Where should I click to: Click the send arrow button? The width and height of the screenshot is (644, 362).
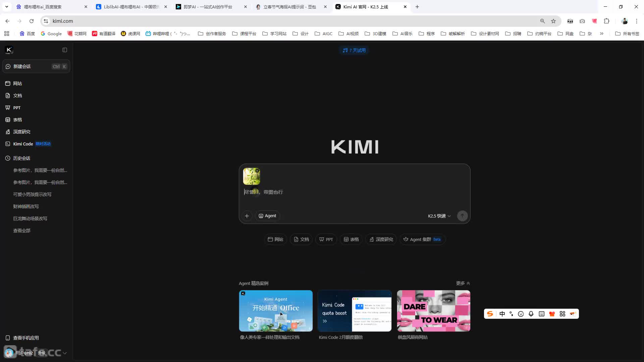click(x=462, y=216)
